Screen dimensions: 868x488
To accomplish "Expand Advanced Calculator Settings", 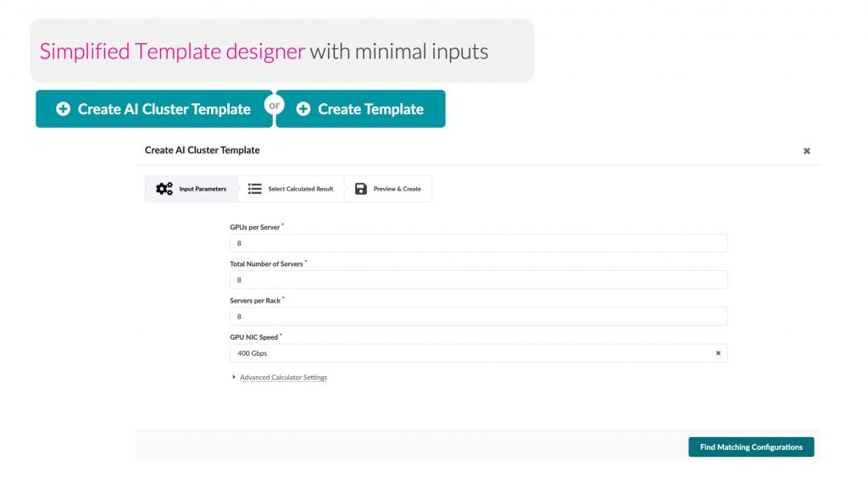I will click(283, 377).
